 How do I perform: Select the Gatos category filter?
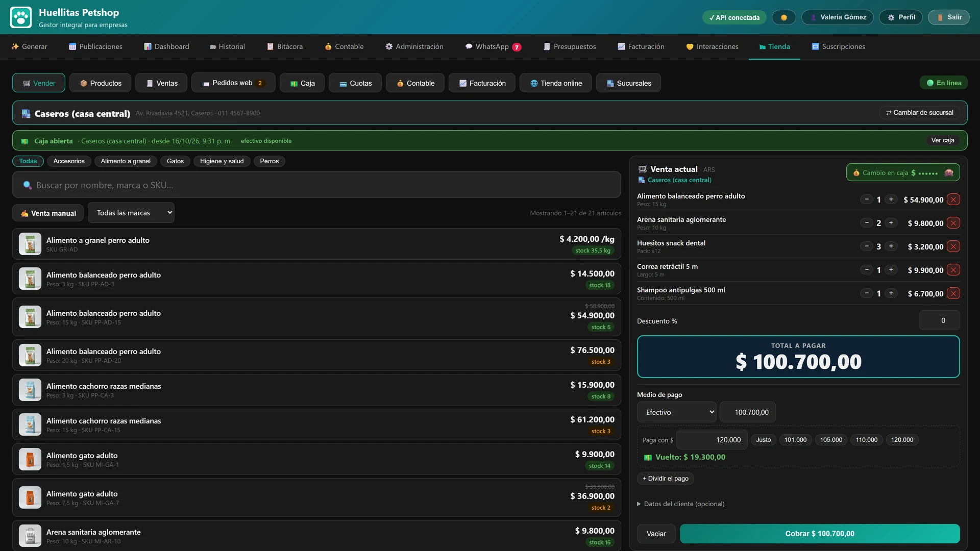point(175,161)
